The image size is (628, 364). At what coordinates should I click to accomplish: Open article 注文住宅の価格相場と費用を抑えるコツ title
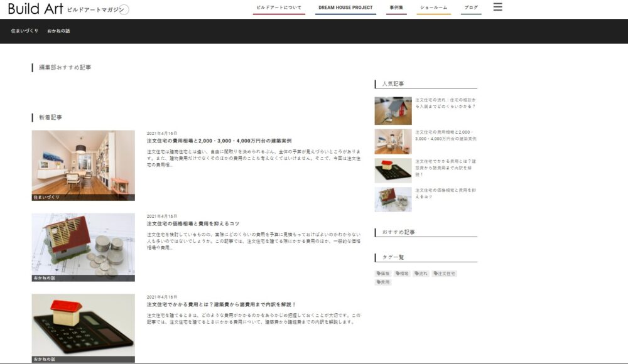(x=193, y=223)
